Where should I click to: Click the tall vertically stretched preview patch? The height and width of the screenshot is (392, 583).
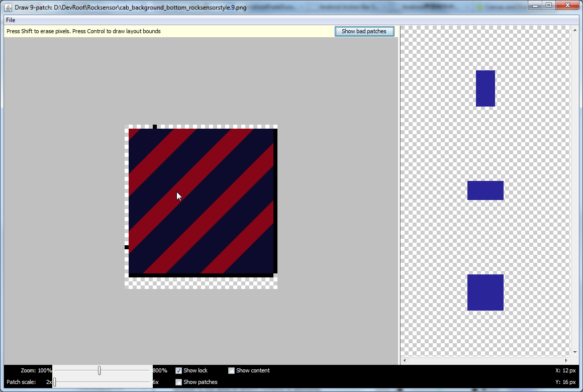pyautogui.click(x=485, y=88)
